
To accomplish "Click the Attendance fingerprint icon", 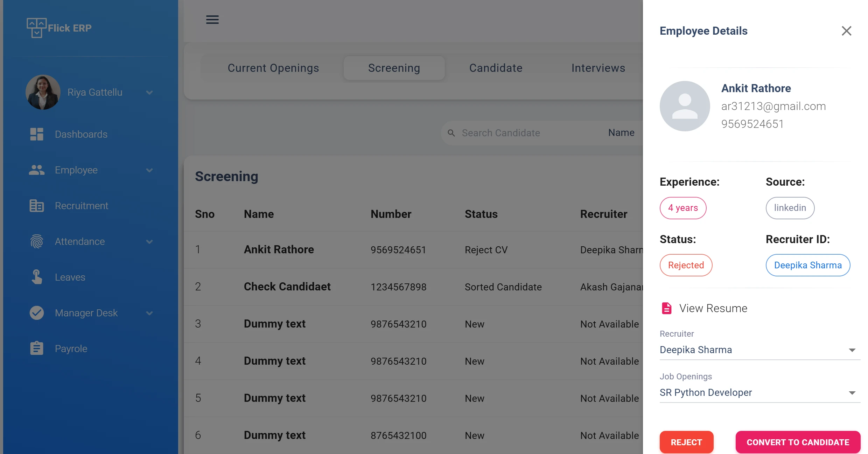I will 36,241.
